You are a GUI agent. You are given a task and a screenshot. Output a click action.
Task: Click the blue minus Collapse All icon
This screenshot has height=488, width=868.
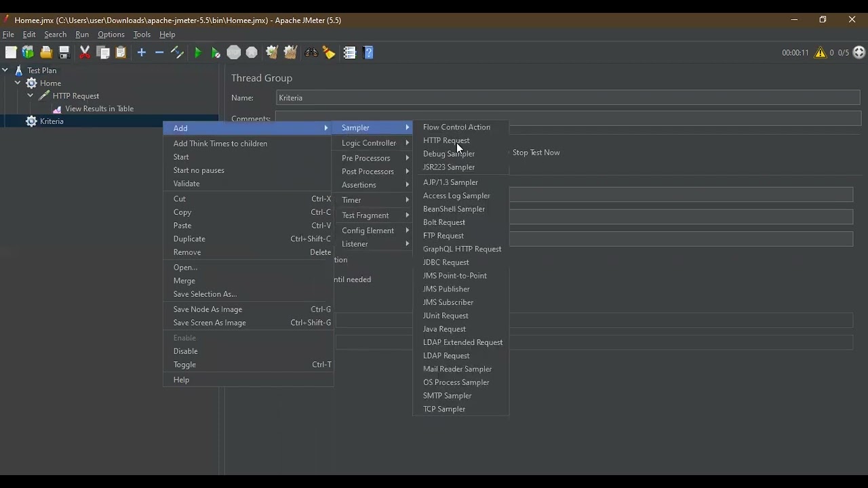click(159, 52)
